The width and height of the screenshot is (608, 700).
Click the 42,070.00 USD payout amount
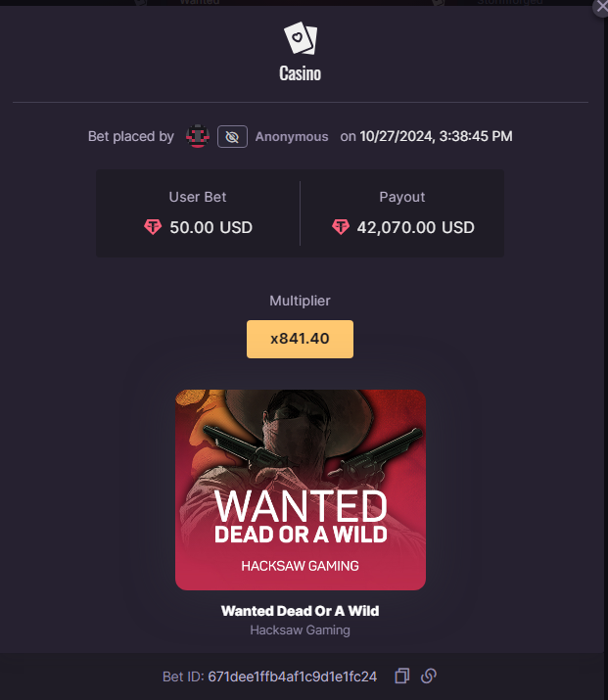point(415,228)
